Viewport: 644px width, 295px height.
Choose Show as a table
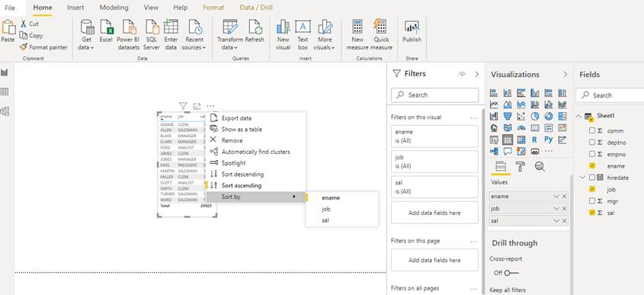pyautogui.click(x=242, y=129)
